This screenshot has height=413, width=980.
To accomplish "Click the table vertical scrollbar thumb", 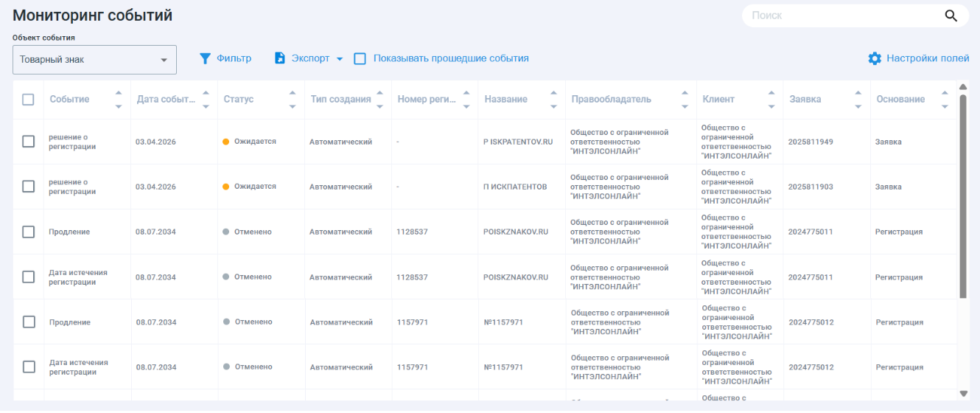I will coord(962,195).
